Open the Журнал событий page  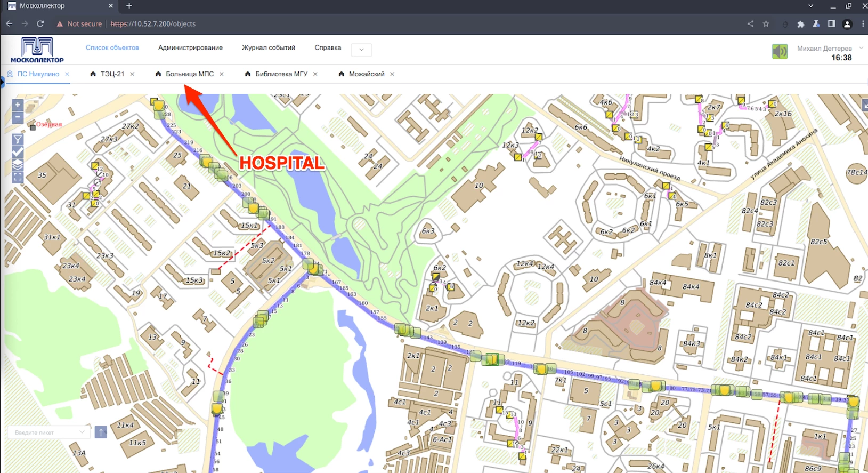coord(268,47)
